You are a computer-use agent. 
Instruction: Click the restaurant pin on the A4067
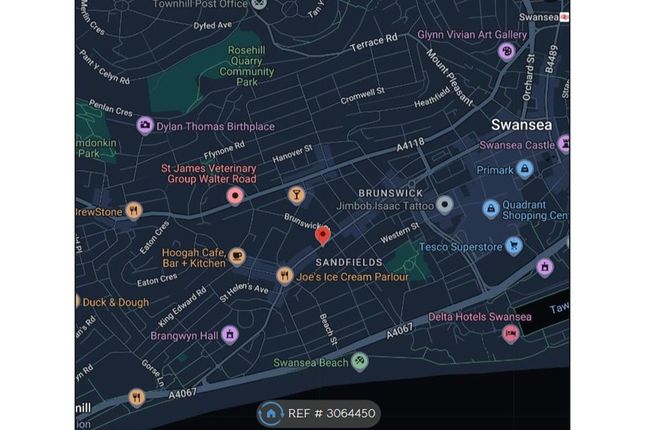tap(137, 397)
